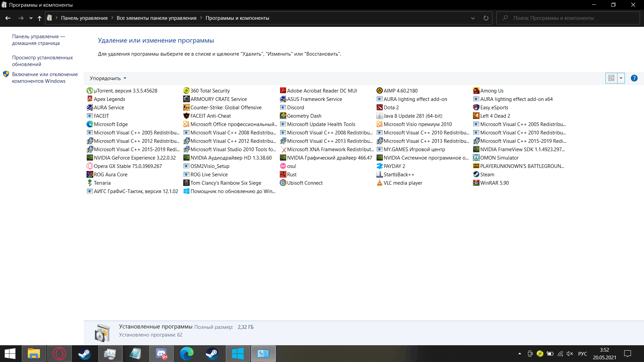Viewport: 644px width, 362px height.
Task: Open Steam application icon
Action: (212, 353)
